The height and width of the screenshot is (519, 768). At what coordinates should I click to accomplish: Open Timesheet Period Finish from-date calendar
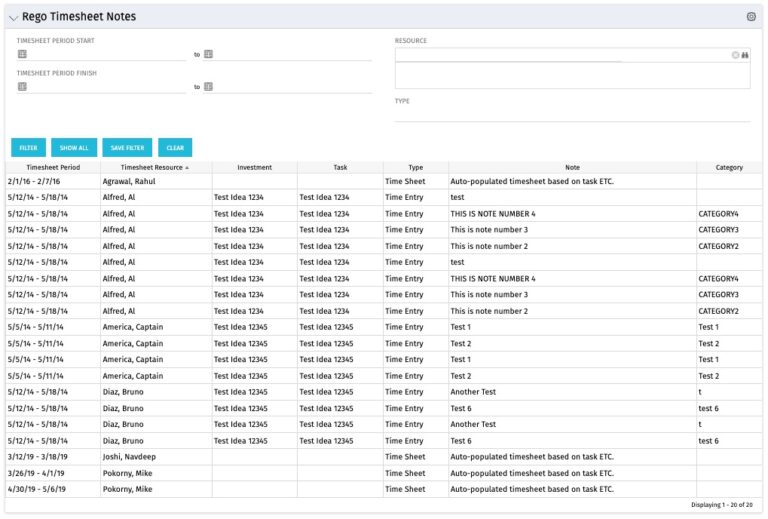[x=22, y=87]
